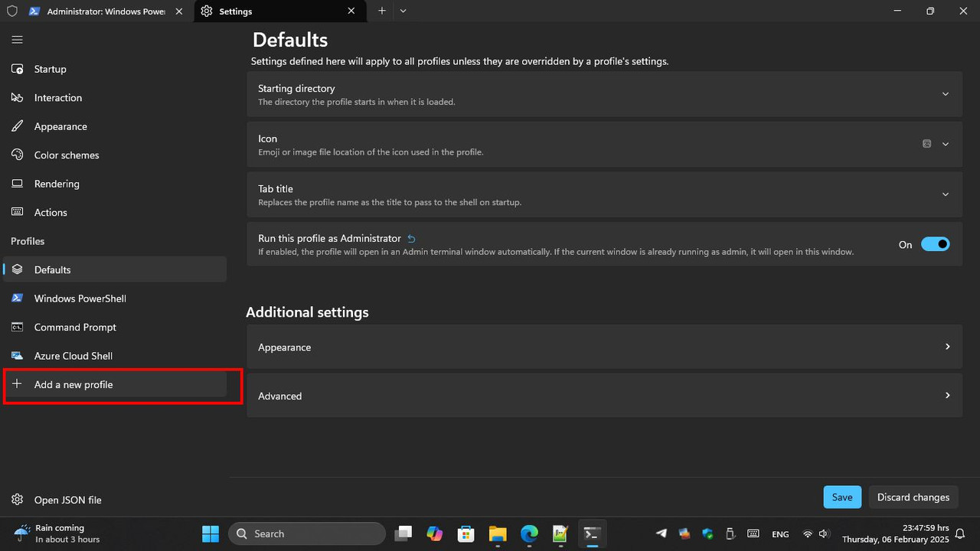The width and height of the screenshot is (980, 551).
Task: Open JSON file from sidebar bottom
Action: [x=115, y=500]
